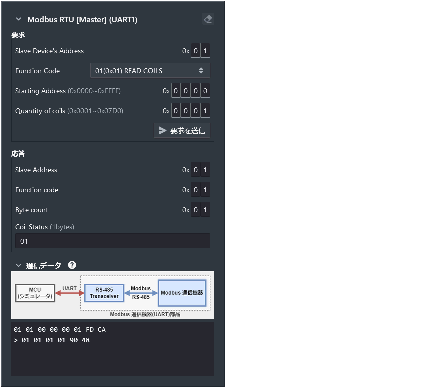442x389 pixels.
Task: Select the Slave Device's Address high digit
Action: click(196, 51)
